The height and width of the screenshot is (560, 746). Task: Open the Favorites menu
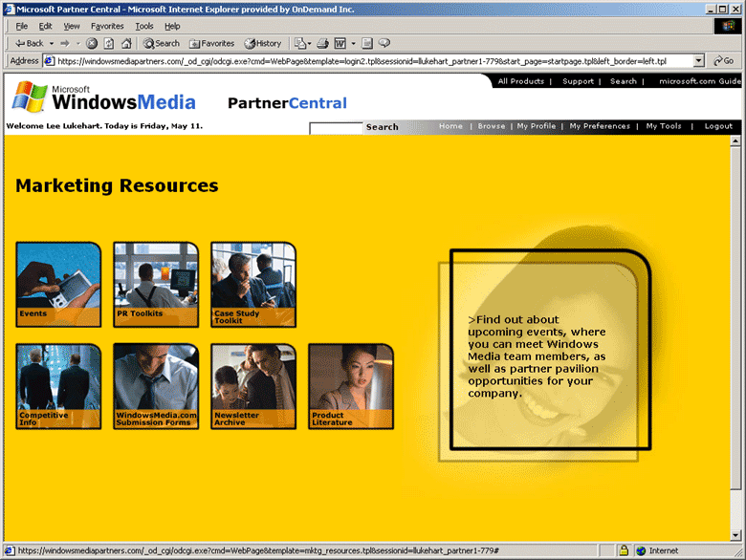[107, 26]
